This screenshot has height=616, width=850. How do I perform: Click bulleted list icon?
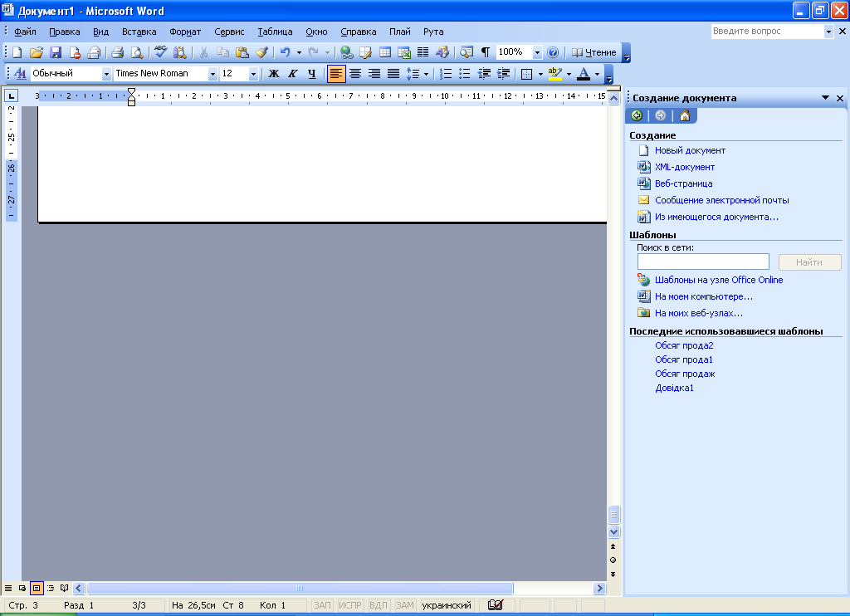tap(465, 74)
